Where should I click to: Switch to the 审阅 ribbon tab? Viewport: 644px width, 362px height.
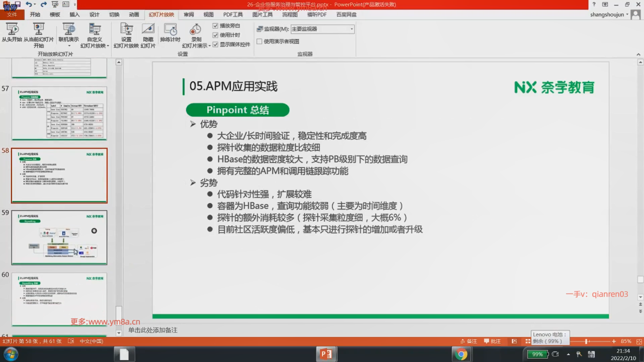(x=189, y=14)
